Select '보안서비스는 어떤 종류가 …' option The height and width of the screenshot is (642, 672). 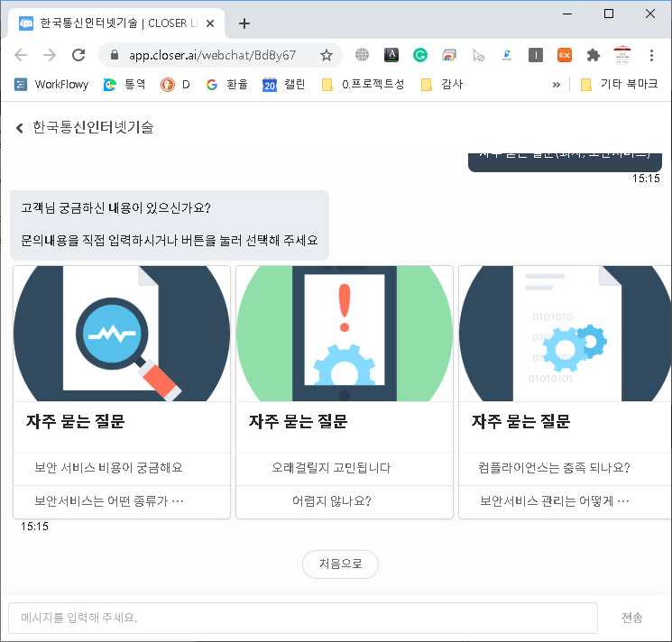[x=122, y=501]
